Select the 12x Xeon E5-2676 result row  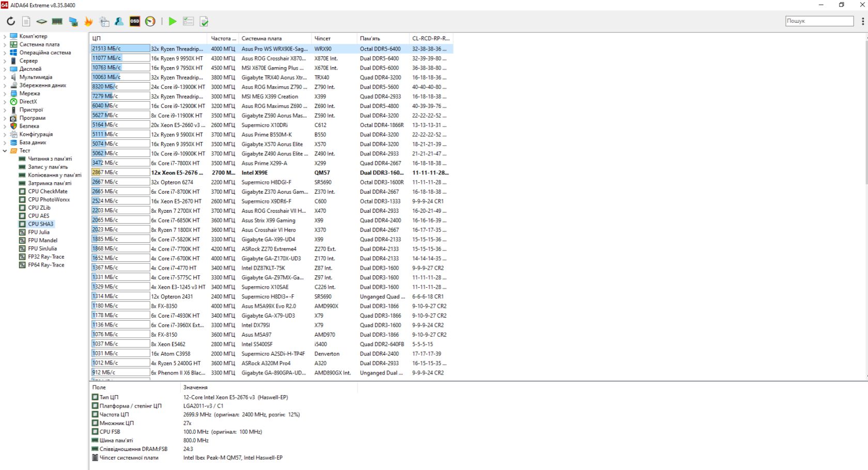pyautogui.click(x=272, y=173)
